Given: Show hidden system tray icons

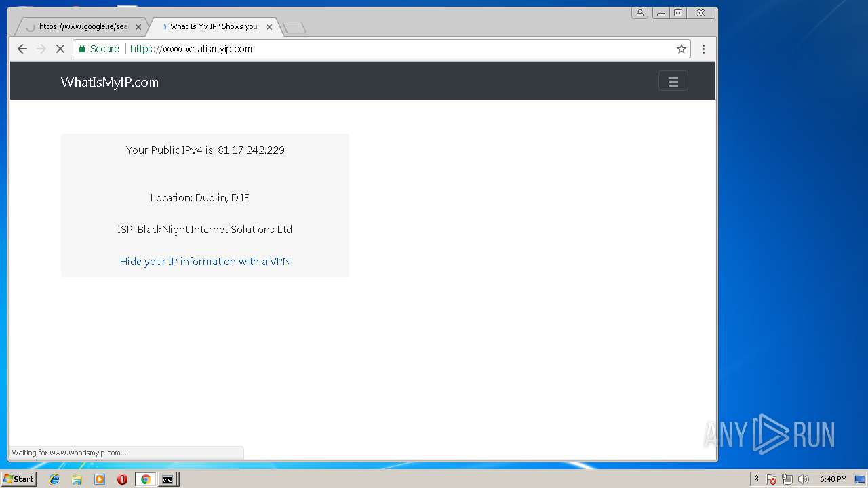Looking at the screenshot, I should pyautogui.click(x=756, y=479).
